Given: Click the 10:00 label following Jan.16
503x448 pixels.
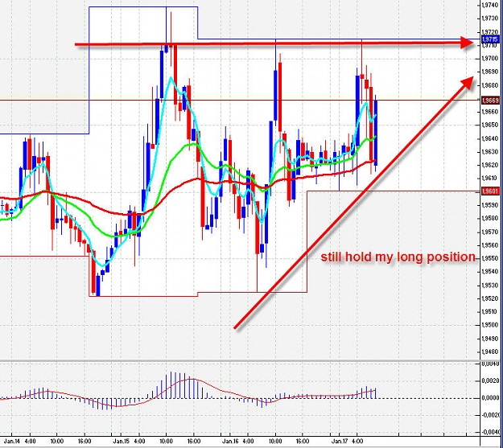Looking at the screenshot, I should tap(275, 442).
